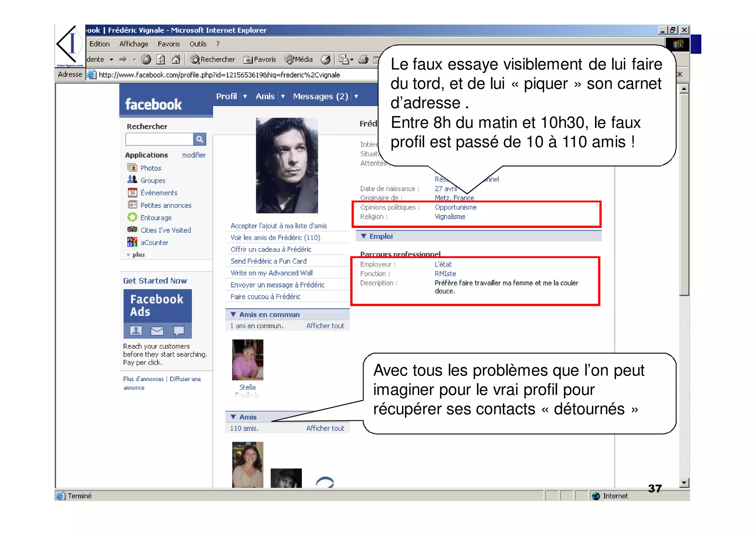756x534 pixels.
Task: Click Accepter l'ajout à ma liste d'amis
Action: tap(279, 226)
